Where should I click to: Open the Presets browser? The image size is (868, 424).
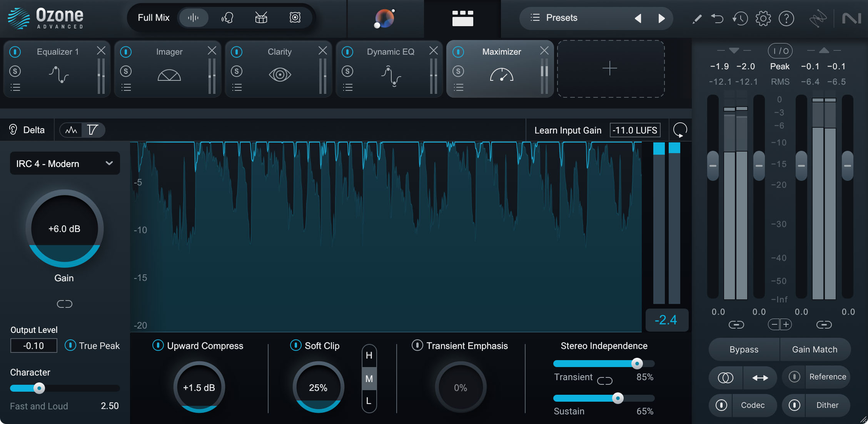[562, 18]
